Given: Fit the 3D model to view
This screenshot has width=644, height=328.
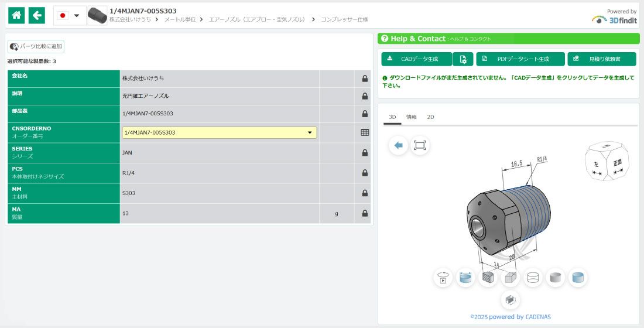Looking at the screenshot, I should [x=420, y=145].
